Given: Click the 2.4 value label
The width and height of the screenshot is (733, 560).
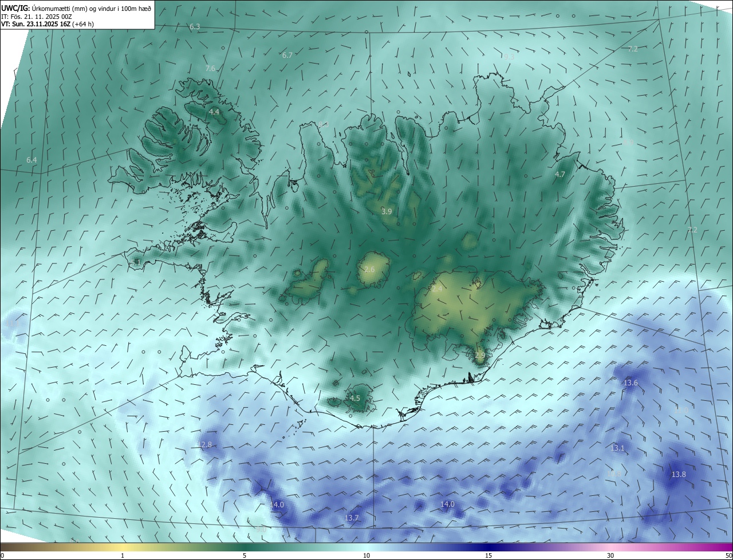Looking at the screenshot, I should point(437,289).
